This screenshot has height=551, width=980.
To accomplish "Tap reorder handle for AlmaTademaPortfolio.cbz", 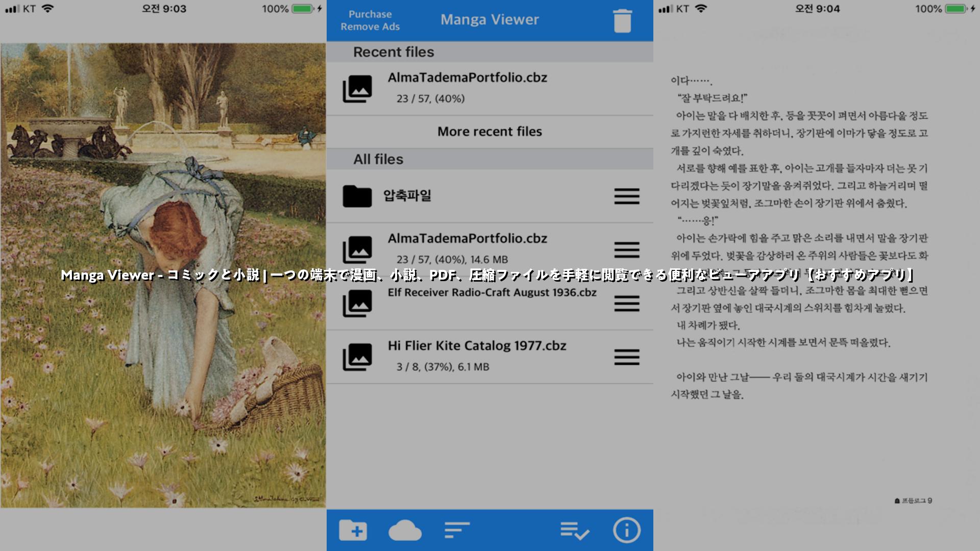I will pyautogui.click(x=627, y=250).
